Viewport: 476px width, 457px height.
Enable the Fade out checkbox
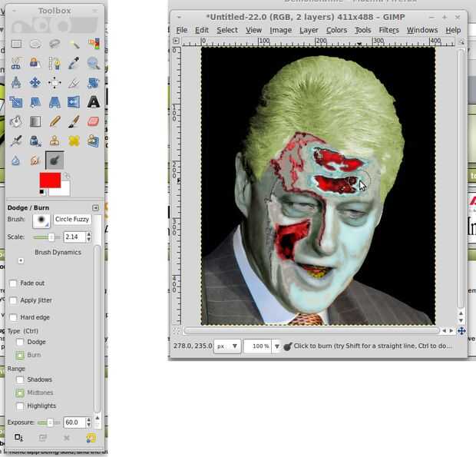click(13, 283)
